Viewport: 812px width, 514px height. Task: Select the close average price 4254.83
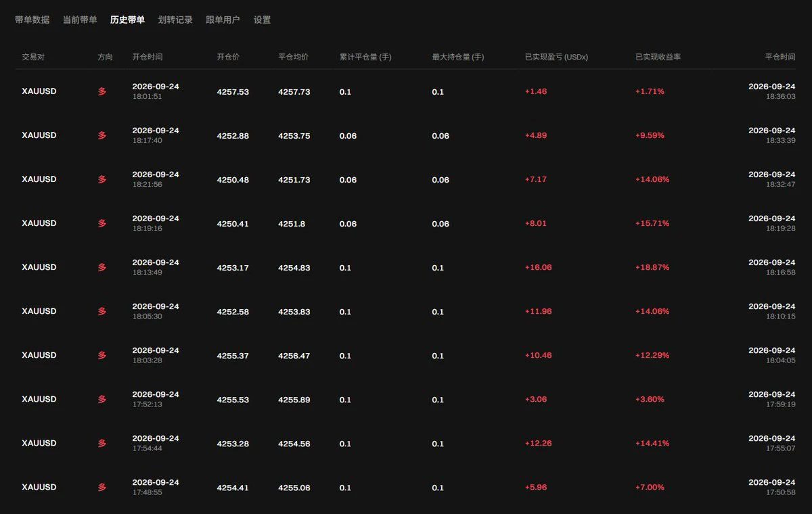[x=294, y=268]
